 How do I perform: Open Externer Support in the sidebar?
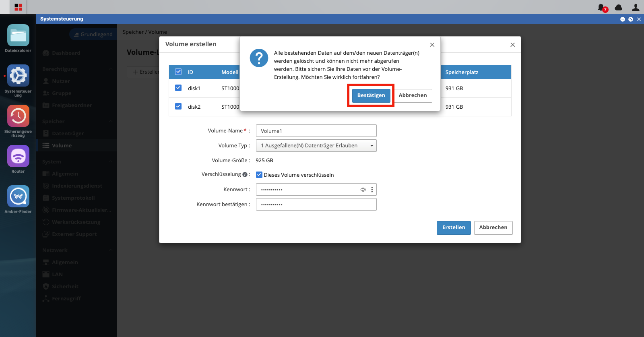click(x=76, y=234)
